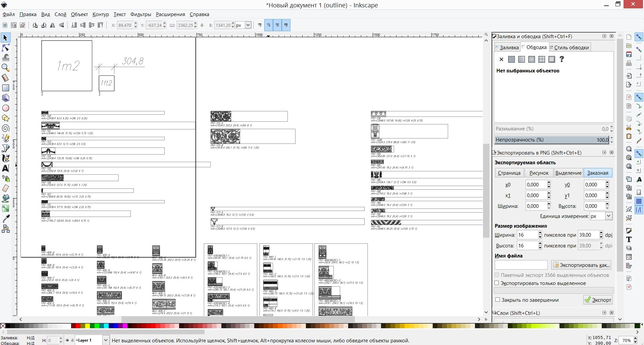Open the export unit px dropdown

[x=609, y=216]
